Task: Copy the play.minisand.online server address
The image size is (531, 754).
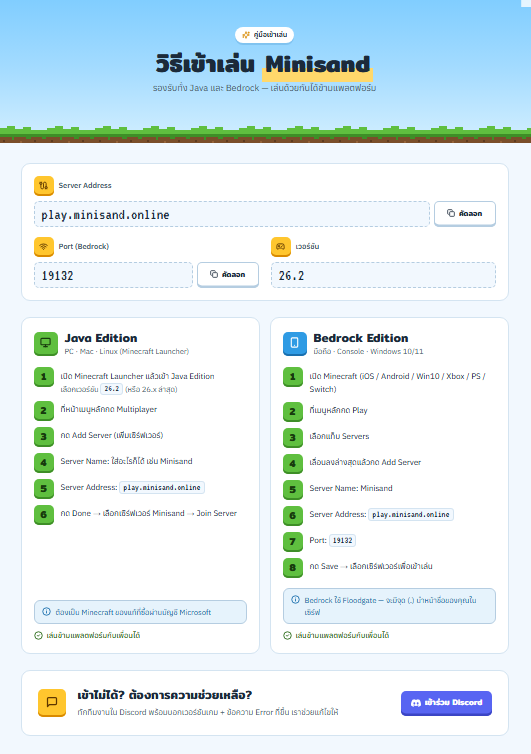Action: (x=465, y=214)
